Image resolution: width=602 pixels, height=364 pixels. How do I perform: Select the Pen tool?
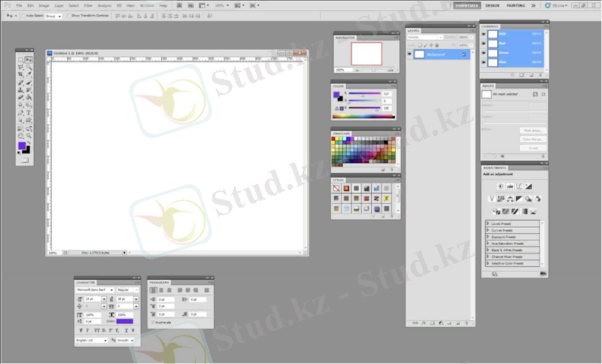click(x=21, y=113)
